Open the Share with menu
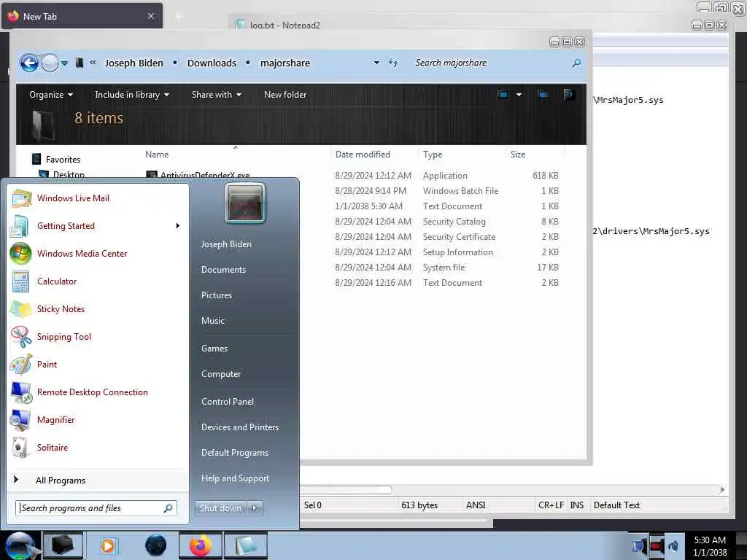 click(216, 95)
